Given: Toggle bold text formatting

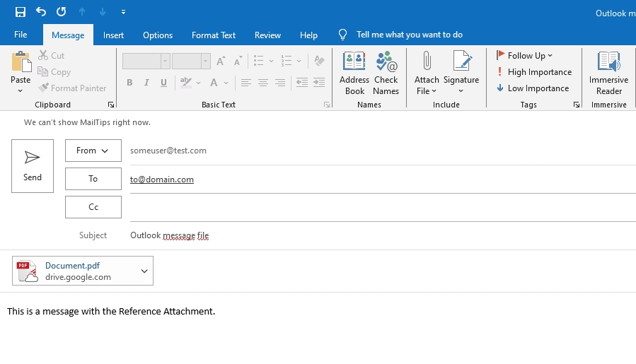Looking at the screenshot, I should (x=129, y=83).
